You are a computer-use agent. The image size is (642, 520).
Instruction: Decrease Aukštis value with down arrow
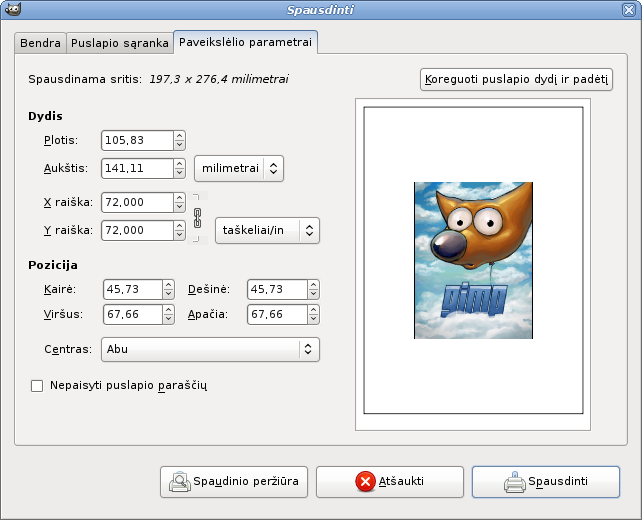179,173
